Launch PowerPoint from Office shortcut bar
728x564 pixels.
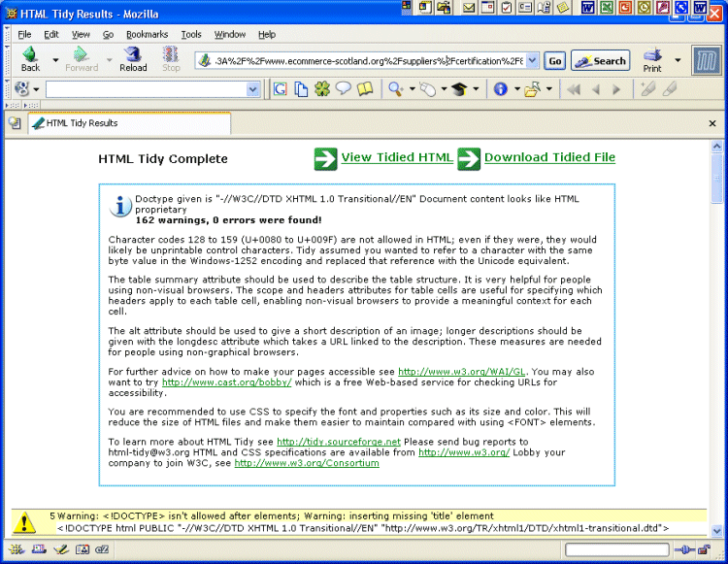pyautogui.click(x=625, y=7)
